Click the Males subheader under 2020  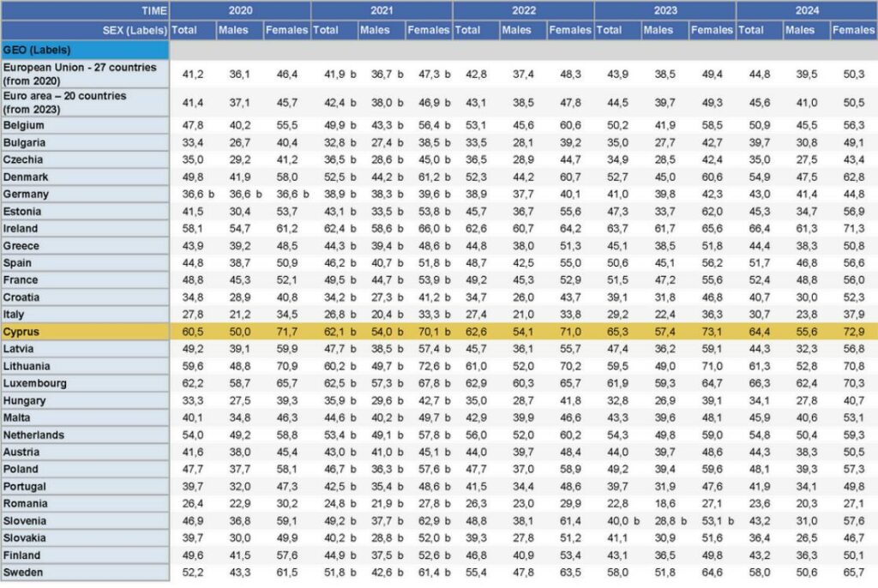coord(240,30)
